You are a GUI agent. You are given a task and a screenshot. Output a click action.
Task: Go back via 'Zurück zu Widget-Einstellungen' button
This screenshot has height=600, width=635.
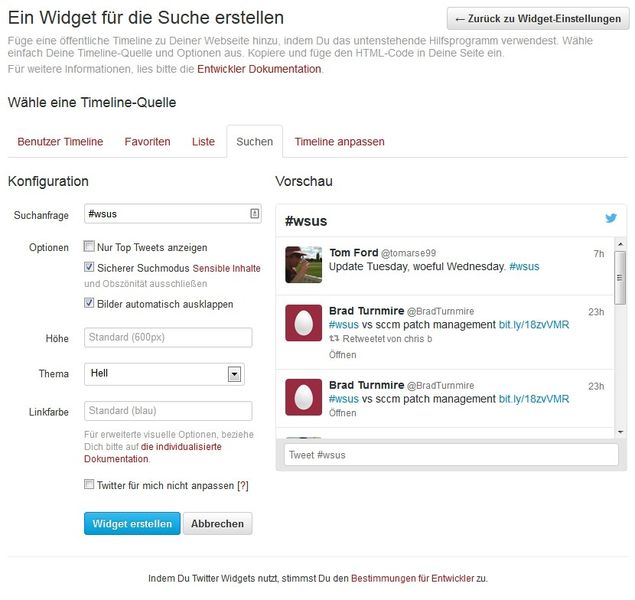pyautogui.click(x=538, y=19)
